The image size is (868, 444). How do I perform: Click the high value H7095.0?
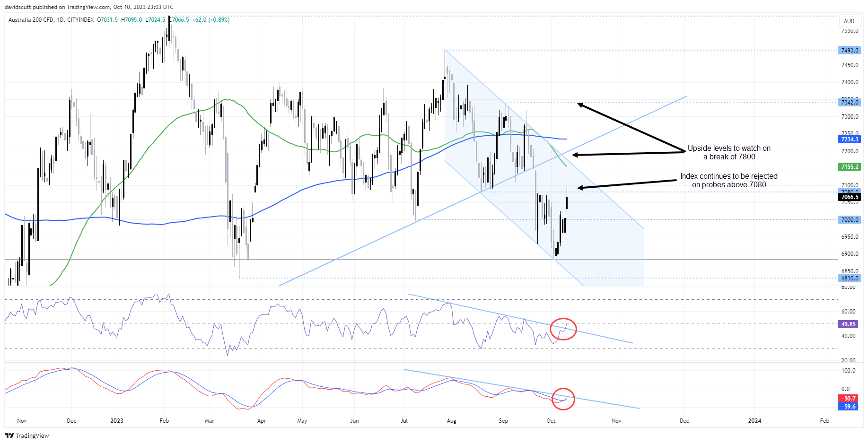click(x=132, y=20)
